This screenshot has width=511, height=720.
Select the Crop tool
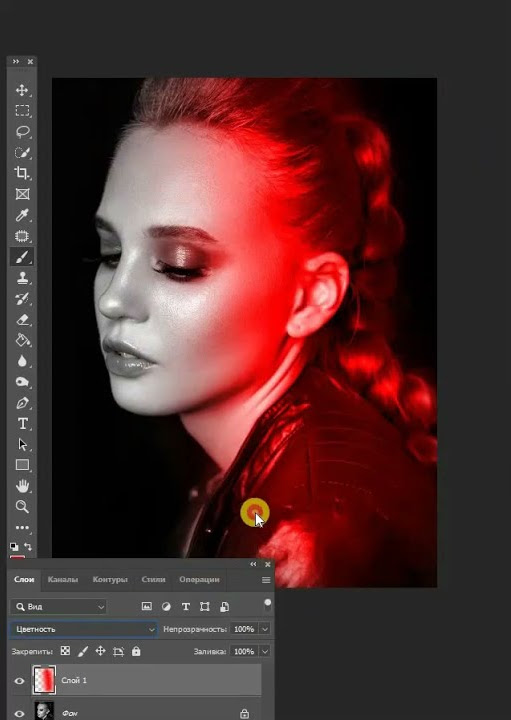tap(22, 173)
